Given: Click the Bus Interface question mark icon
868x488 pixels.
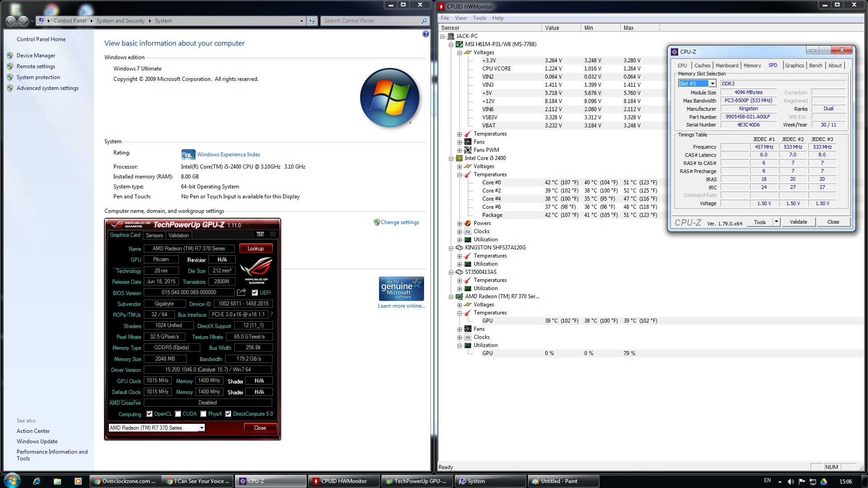Looking at the screenshot, I should (272, 314).
